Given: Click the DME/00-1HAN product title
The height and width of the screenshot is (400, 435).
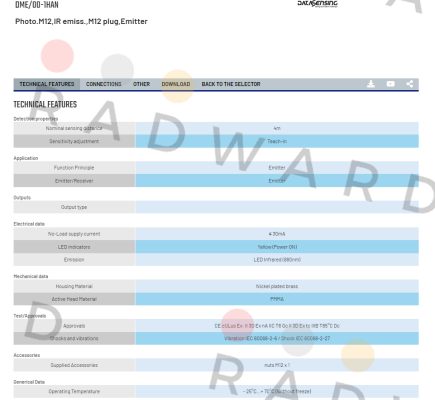Looking at the screenshot, I should point(37,5).
